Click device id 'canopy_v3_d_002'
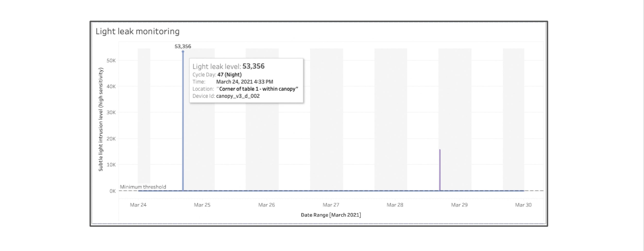Viewport: 644px width, 251px height. click(238, 96)
